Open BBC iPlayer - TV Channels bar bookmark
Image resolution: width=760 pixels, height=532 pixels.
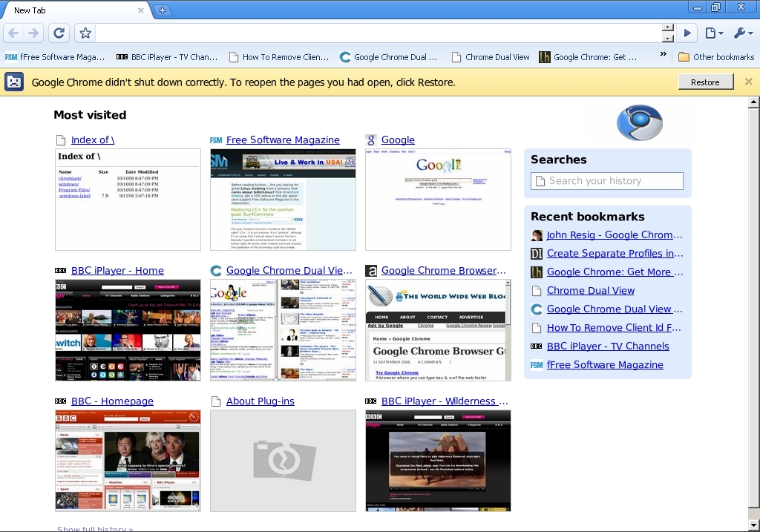[x=167, y=57]
